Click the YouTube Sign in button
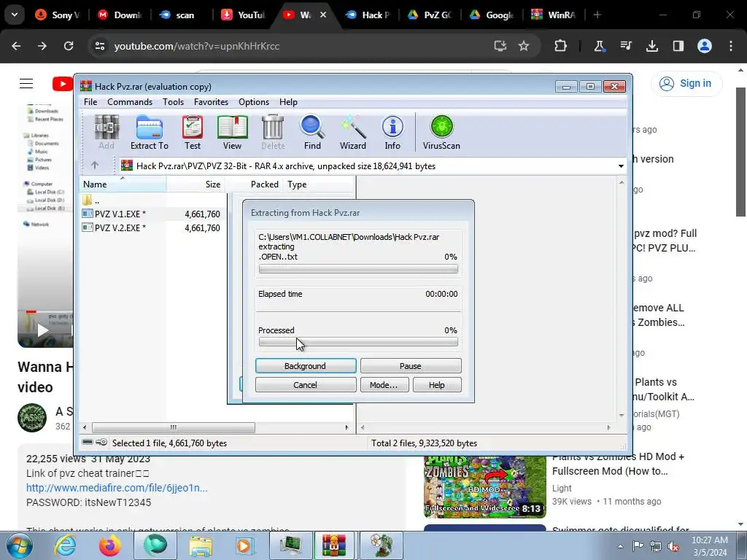The height and width of the screenshot is (560, 747). [x=686, y=83]
